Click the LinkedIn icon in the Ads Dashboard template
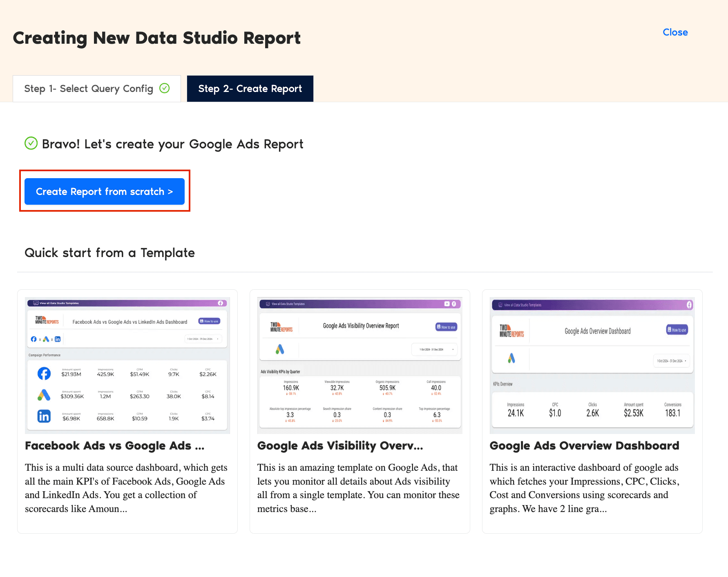Viewport: 728px width, 577px height. pyautogui.click(x=58, y=339)
